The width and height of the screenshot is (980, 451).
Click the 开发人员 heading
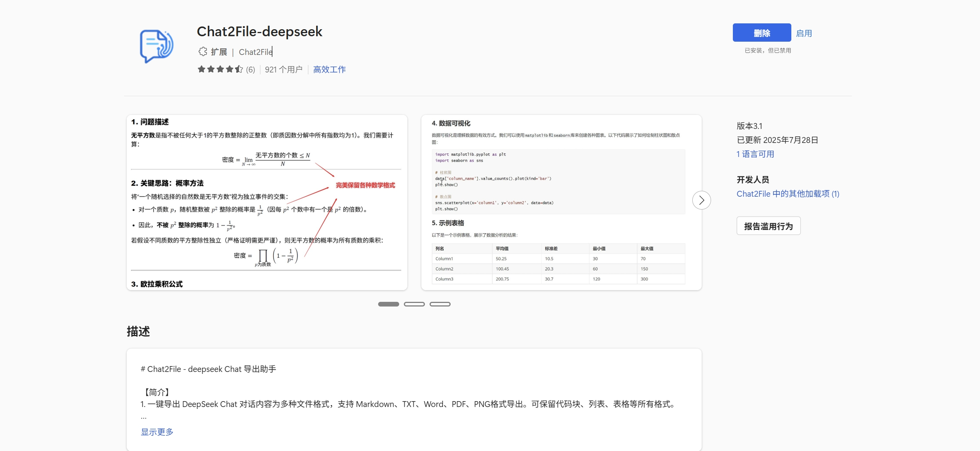(x=753, y=180)
